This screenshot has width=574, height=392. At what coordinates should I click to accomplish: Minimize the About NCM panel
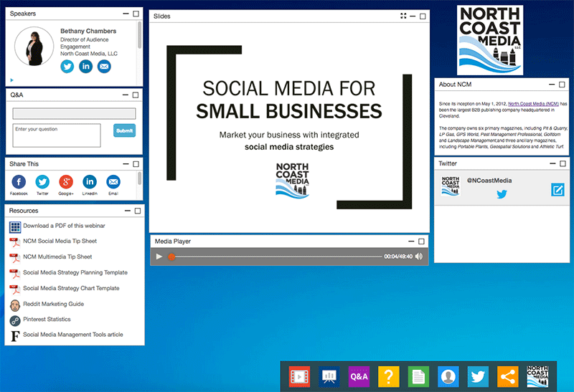[552, 85]
